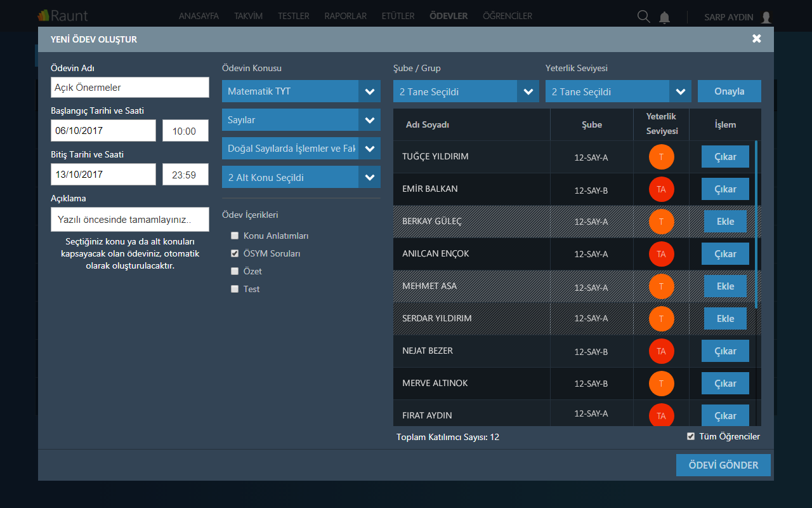Click Merve Altınok's T level badge
The image size is (812, 508).
(662, 384)
